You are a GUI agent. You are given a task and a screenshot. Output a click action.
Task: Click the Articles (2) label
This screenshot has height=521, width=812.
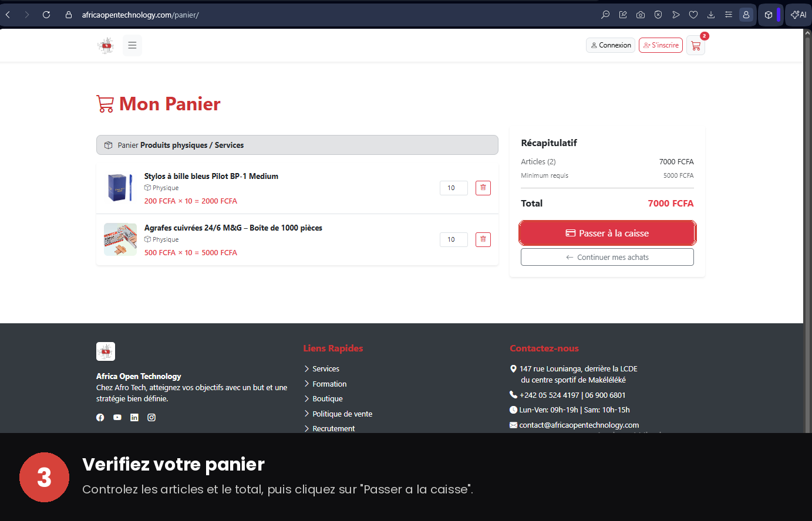[x=538, y=161]
